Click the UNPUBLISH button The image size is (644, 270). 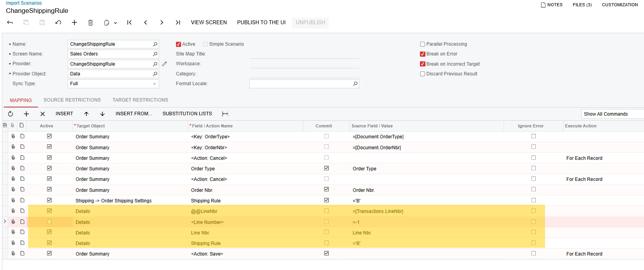pyautogui.click(x=310, y=23)
